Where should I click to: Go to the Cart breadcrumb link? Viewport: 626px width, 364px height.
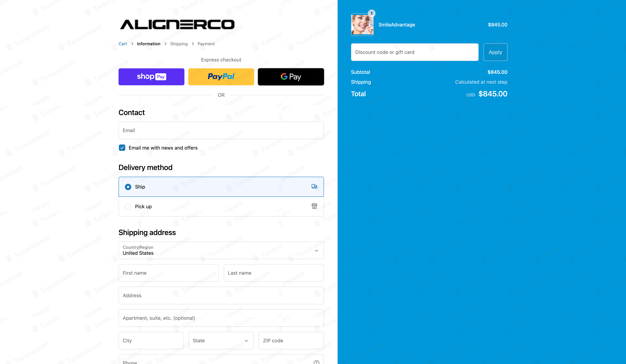[123, 44]
